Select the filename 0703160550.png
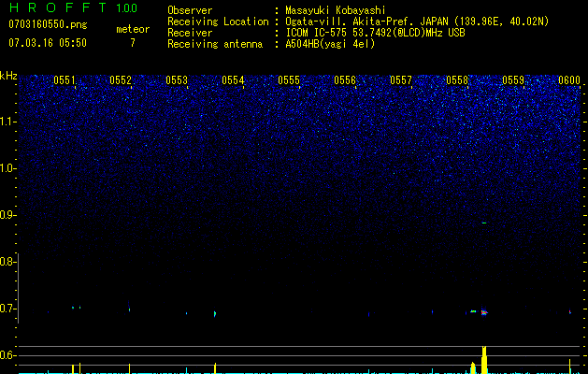The height and width of the screenshot is (374, 588). point(48,24)
